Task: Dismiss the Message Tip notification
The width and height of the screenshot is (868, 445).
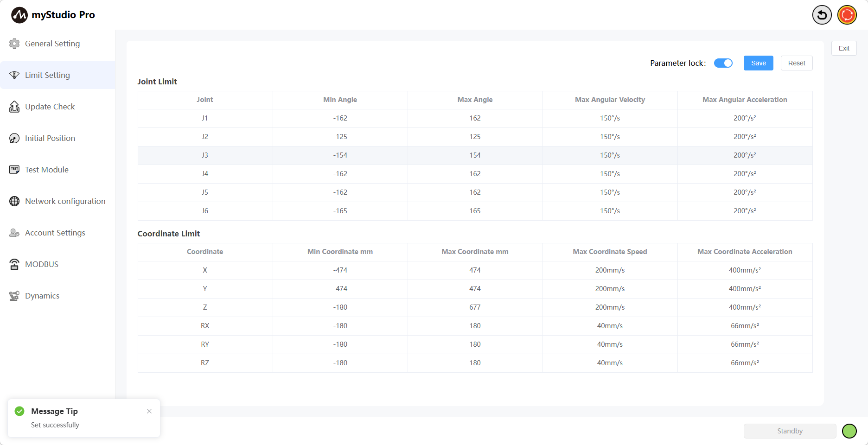Action: coord(149,411)
